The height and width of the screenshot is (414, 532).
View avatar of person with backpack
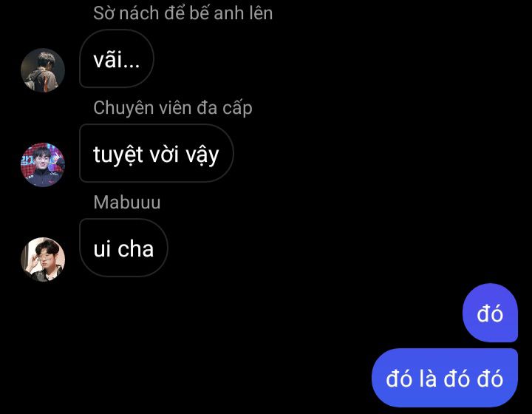tap(43, 70)
